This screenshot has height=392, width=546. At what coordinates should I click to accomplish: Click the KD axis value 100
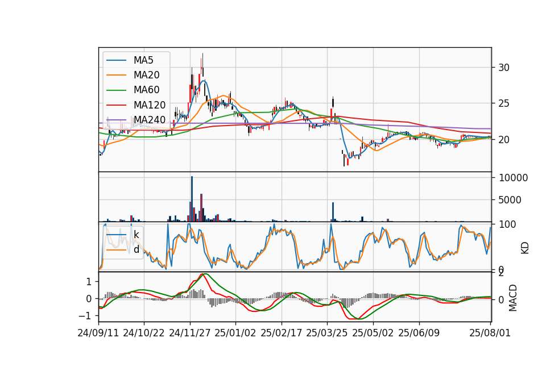click(508, 224)
